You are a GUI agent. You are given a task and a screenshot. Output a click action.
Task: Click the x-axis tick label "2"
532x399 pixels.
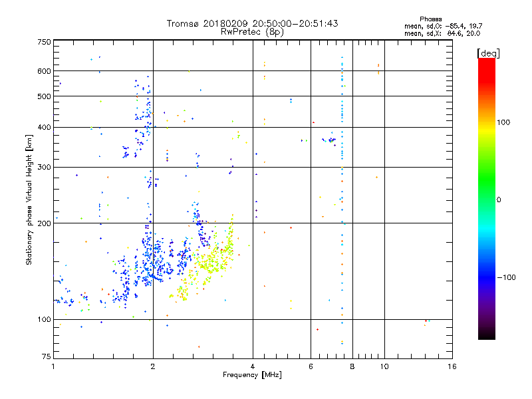(153, 366)
